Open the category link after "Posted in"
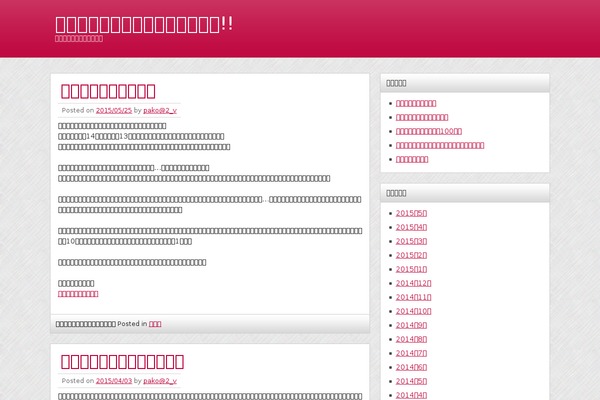Image resolution: width=600 pixels, height=400 pixels. pos(155,324)
